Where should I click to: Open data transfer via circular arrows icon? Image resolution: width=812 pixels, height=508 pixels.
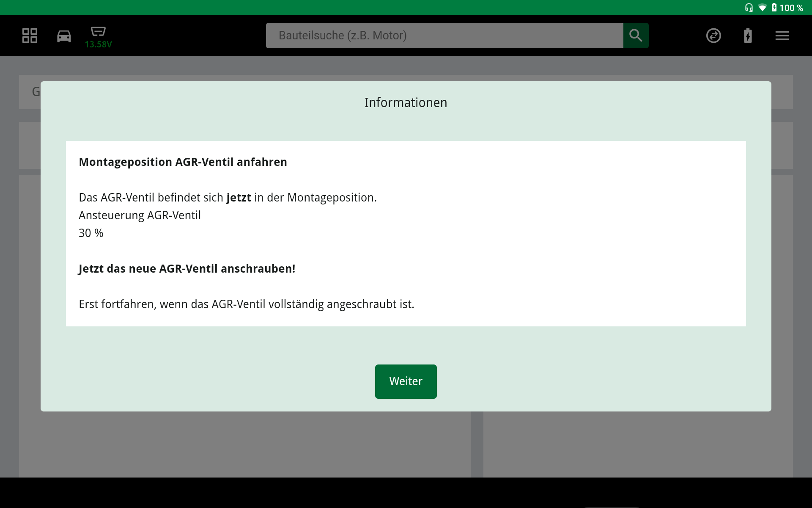tap(713, 36)
